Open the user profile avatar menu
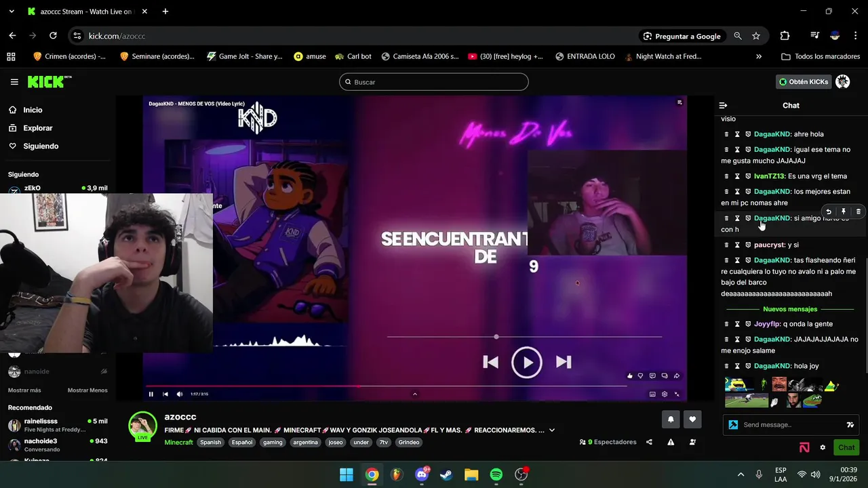 842,82
